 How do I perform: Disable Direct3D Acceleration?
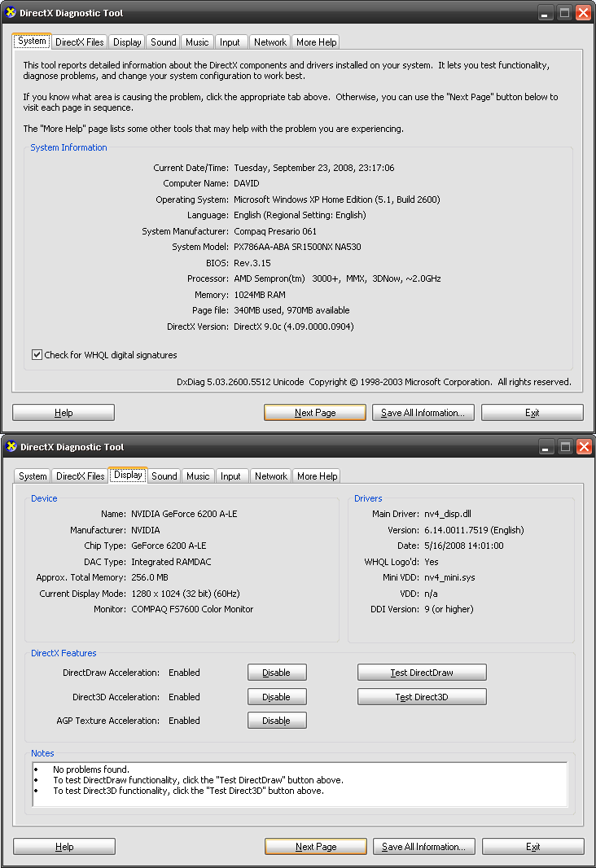pyautogui.click(x=277, y=697)
